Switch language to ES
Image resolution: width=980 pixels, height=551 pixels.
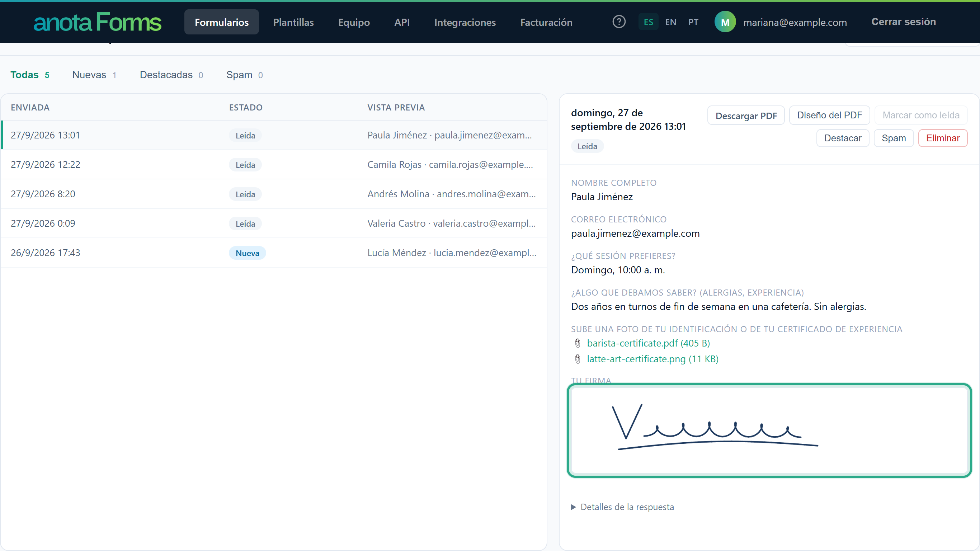click(648, 22)
